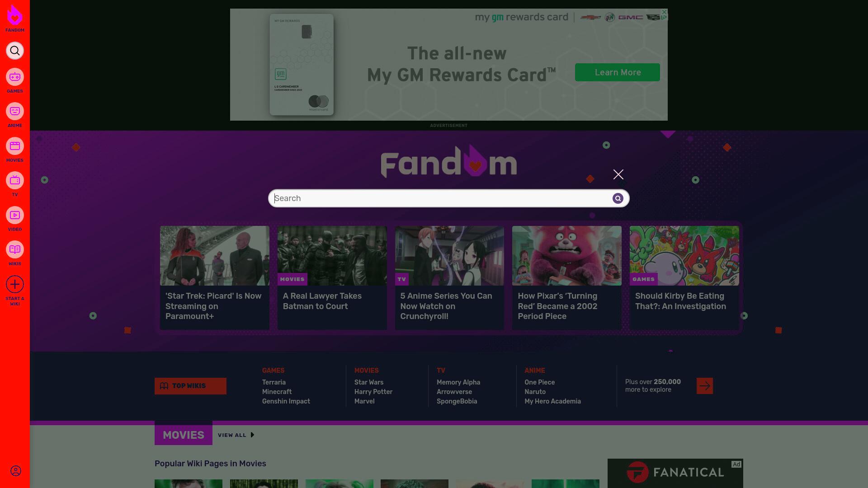Open the Star Wars wiki link
868x488 pixels.
pos(369,382)
